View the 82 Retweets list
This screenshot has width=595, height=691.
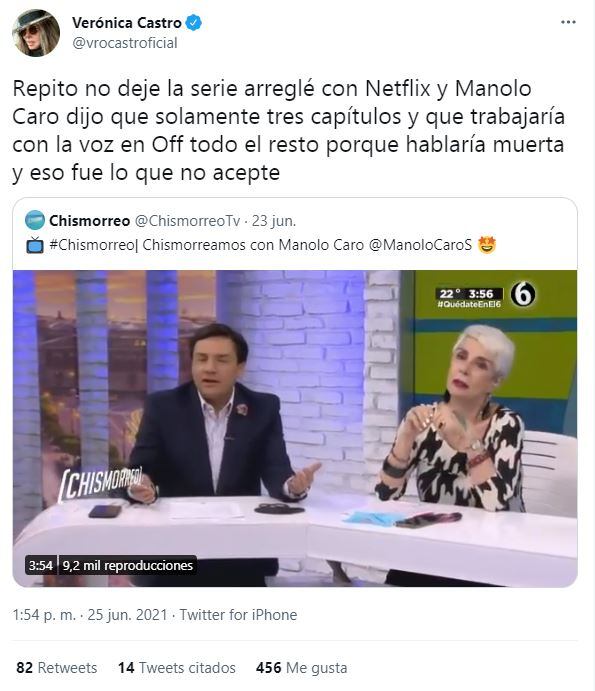56,668
